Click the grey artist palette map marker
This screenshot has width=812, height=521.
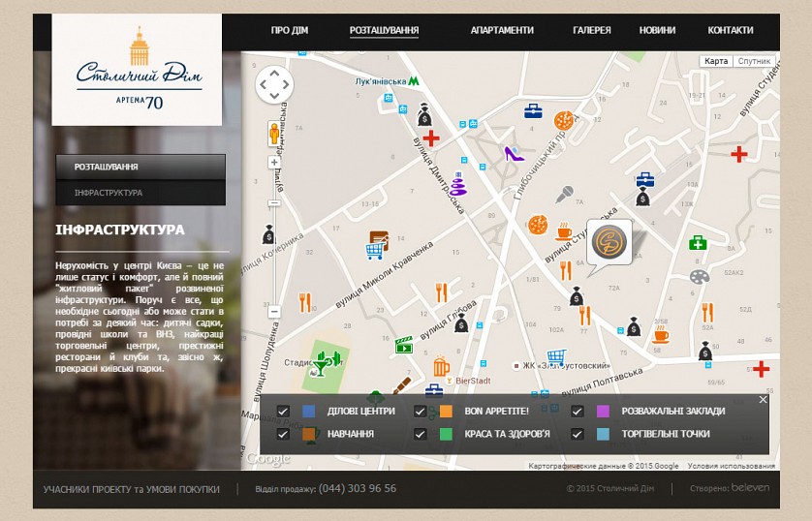699,277
